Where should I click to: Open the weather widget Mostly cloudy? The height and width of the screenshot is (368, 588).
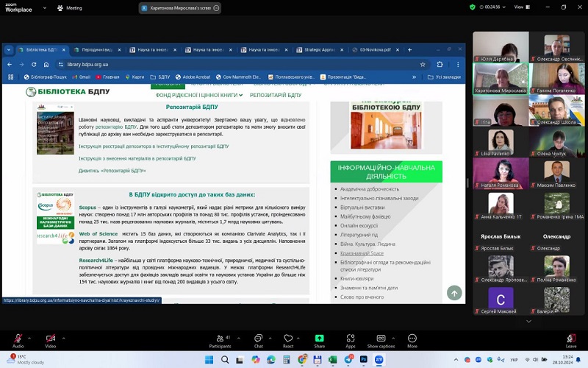point(26,359)
